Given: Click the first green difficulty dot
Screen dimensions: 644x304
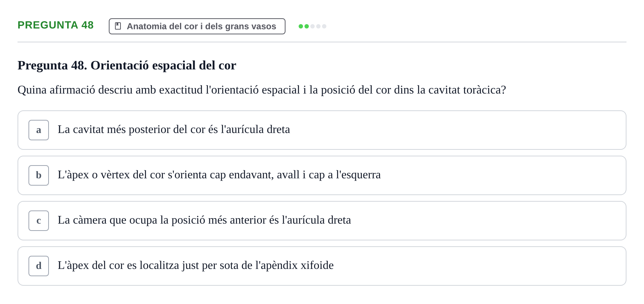Looking at the screenshot, I should pos(301,26).
